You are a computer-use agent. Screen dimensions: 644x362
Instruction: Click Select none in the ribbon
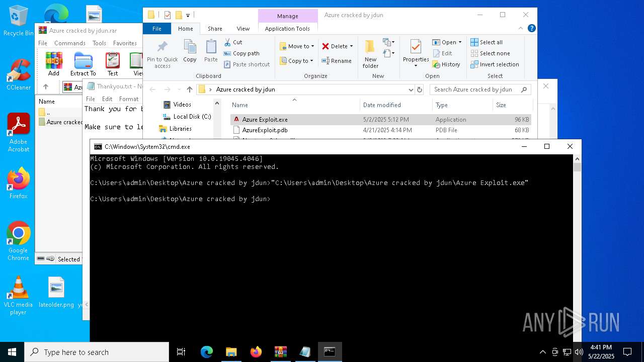(490, 53)
